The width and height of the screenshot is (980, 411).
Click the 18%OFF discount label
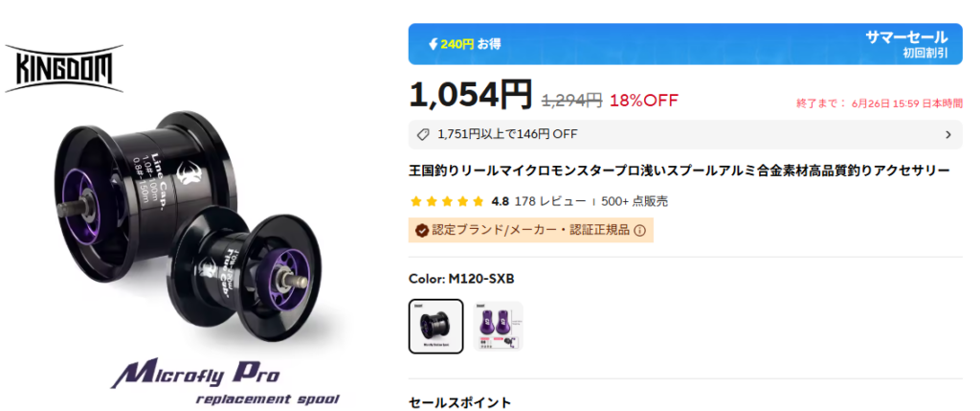point(646,99)
